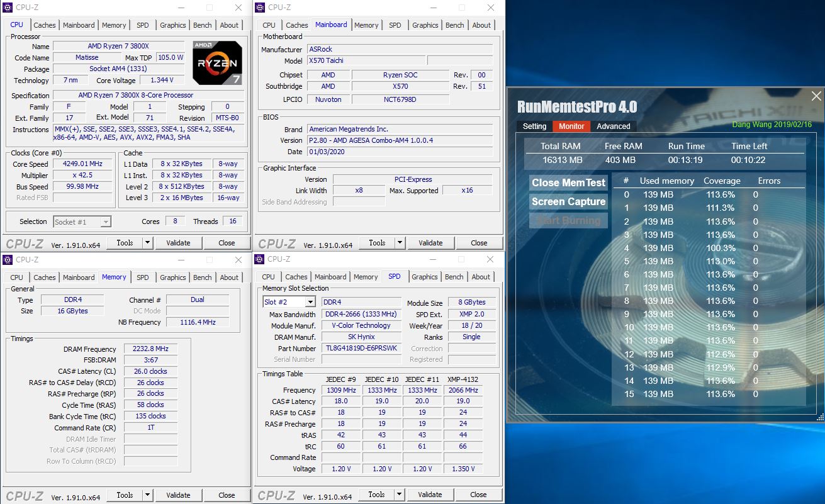The width and height of the screenshot is (825, 504).
Task: Click the motherboard model "X570 Taichi"
Action: point(365,60)
